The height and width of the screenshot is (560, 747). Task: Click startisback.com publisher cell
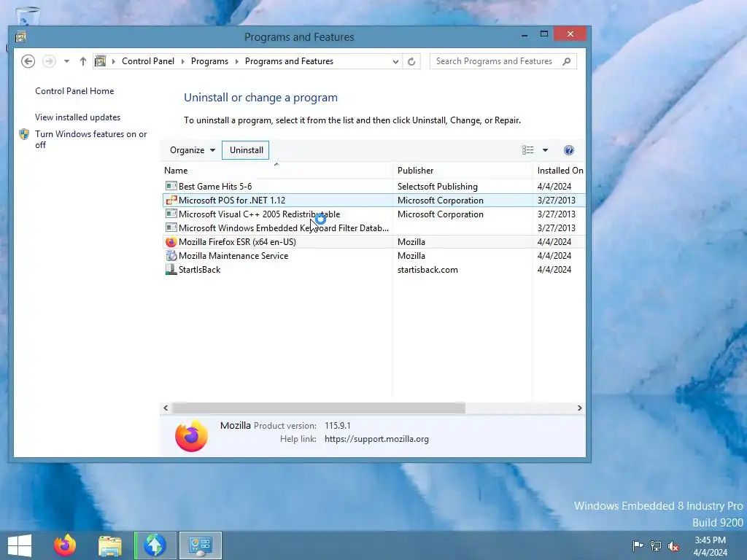[427, 270]
